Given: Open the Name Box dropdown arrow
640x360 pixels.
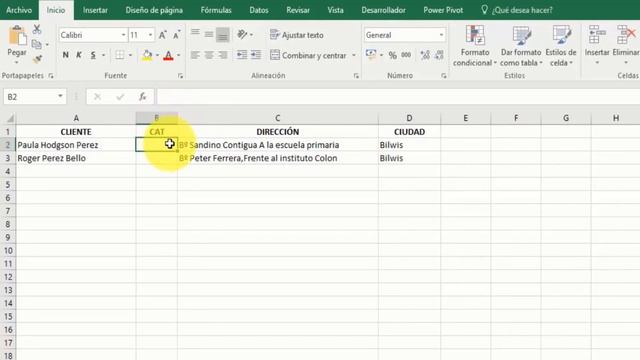Looking at the screenshot, I should tap(60, 96).
